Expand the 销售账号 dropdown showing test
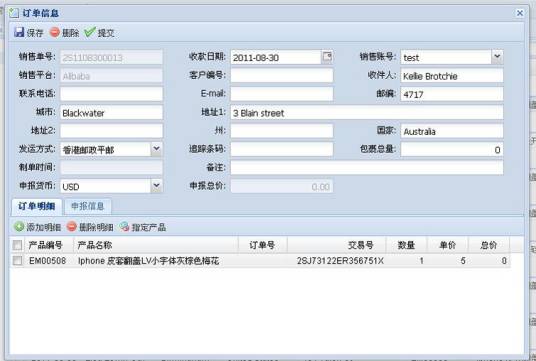Image resolution: width=536 pixels, height=361 pixels. coord(497,57)
